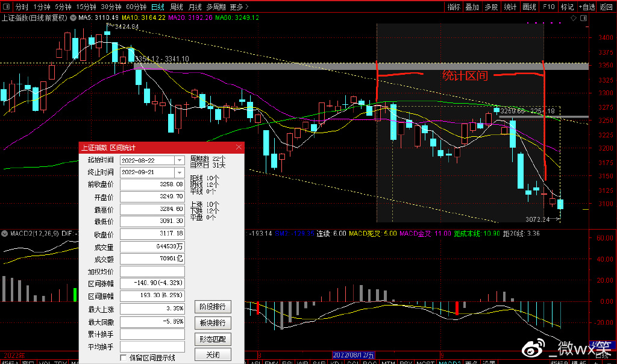This screenshot has width=617, height=364.
Task: Add stock to watchlist via +自选
Action: pos(586,7)
